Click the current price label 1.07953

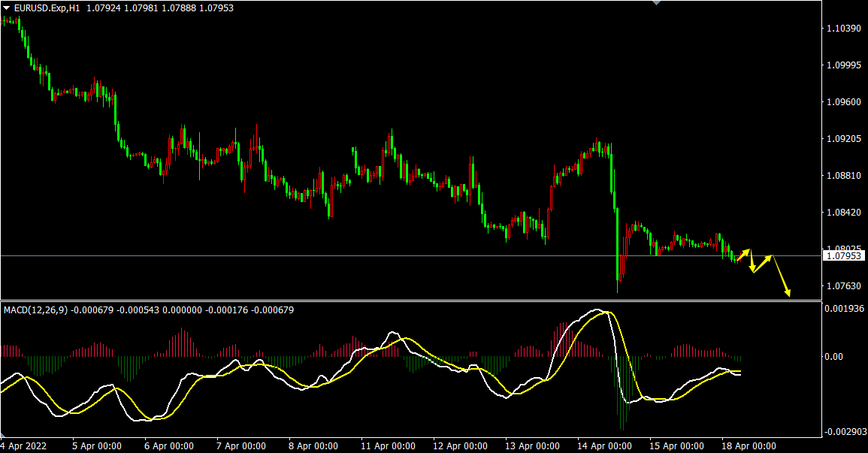[x=845, y=256]
